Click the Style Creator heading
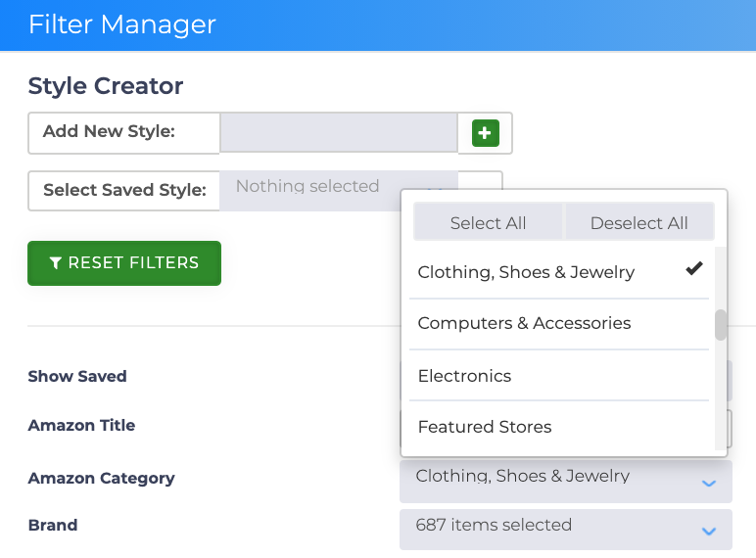The width and height of the screenshot is (756, 558). pos(106,86)
